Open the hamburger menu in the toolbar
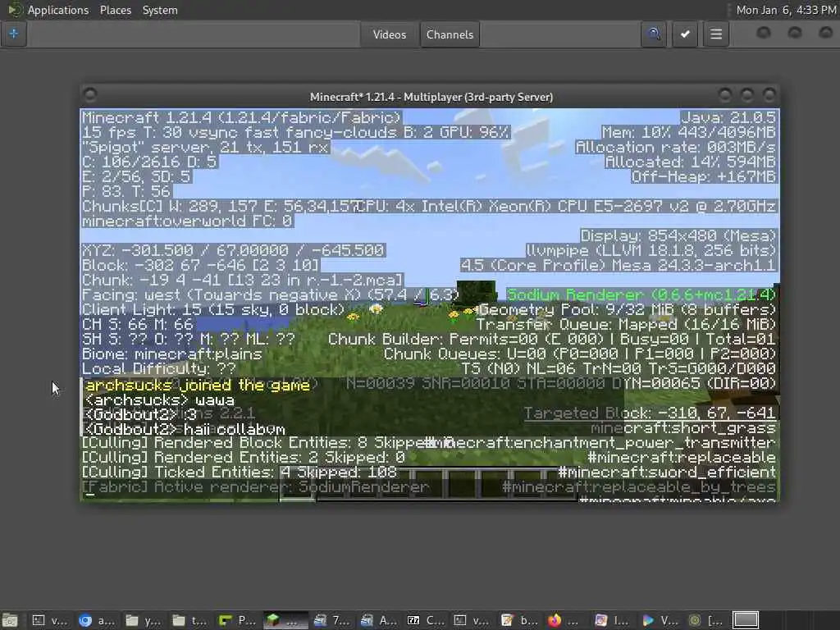Screen dimensions: 840x630 (716, 34)
